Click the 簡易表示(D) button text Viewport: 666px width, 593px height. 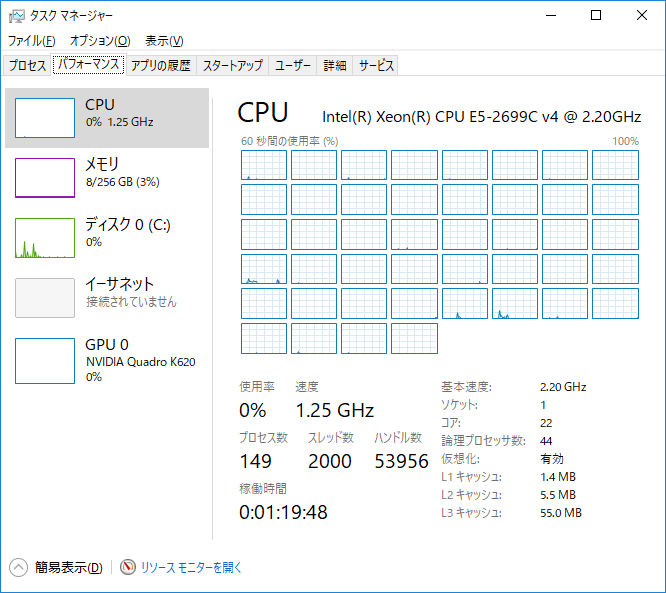tap(68, 567)
